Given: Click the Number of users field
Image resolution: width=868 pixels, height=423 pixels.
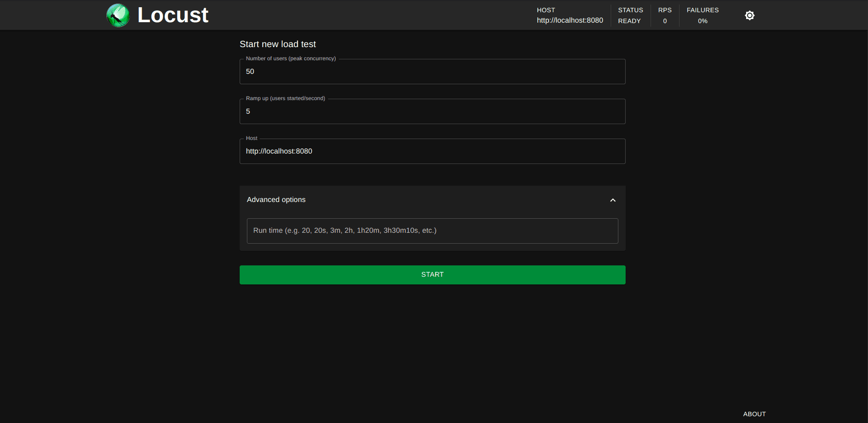Looking at the screenshot, I should click(432, 72).
